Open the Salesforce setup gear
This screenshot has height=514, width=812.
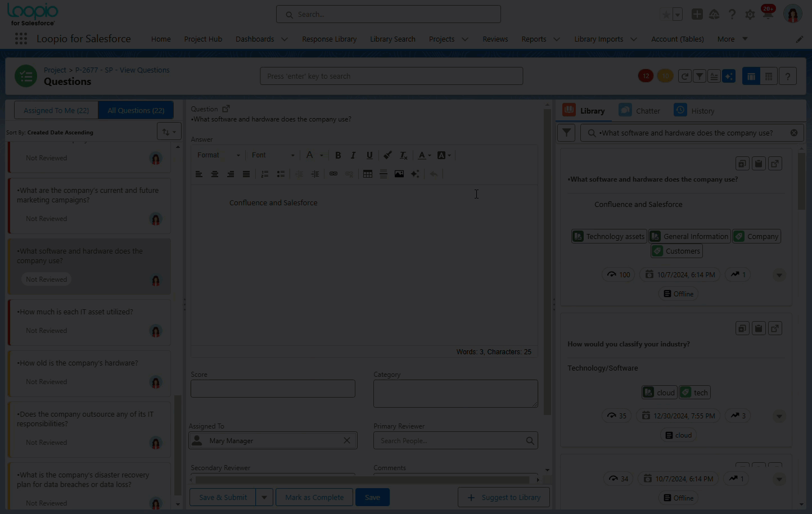pyautogui.click(x=750, y=15)
